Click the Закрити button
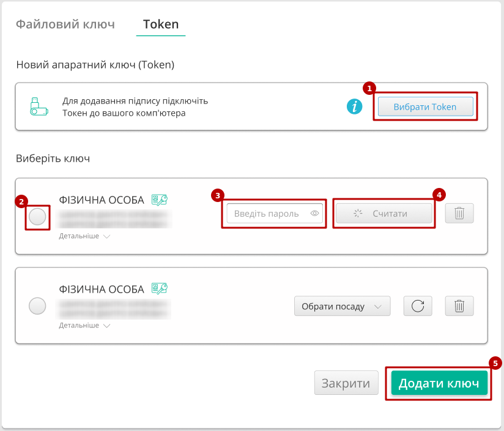The image size is (504, 431). pos(346,384)
